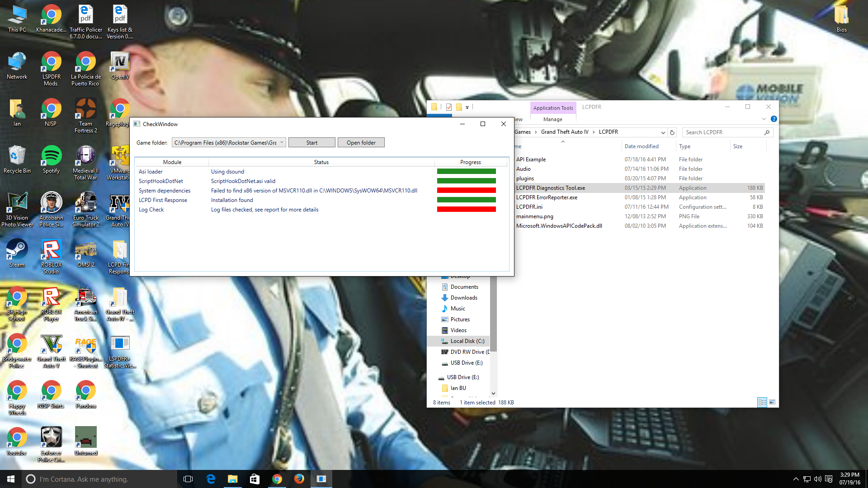Viewport: 868px width, 488px height.
Task: Click the Open folder button
Action: coord(361,142)
